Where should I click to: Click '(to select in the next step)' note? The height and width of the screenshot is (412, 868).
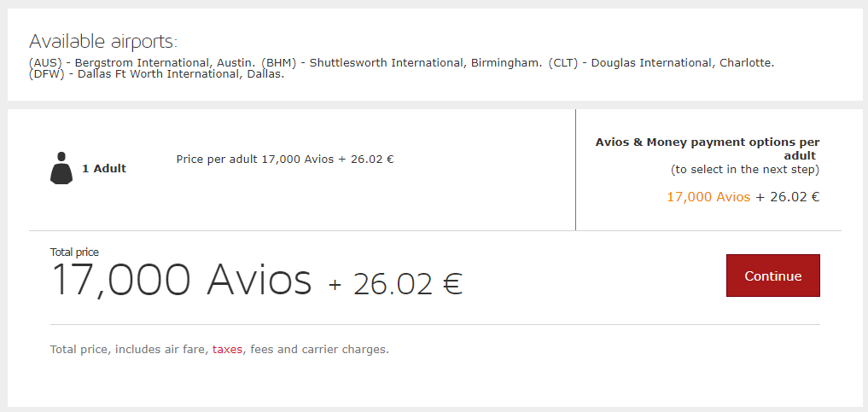pos(745,170)
